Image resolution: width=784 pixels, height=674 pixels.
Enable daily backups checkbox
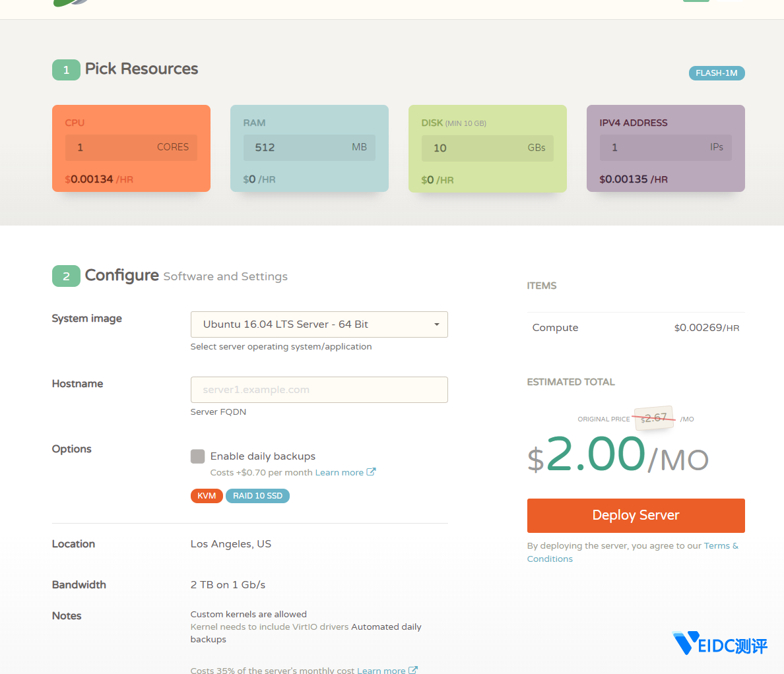click(197, 456)
